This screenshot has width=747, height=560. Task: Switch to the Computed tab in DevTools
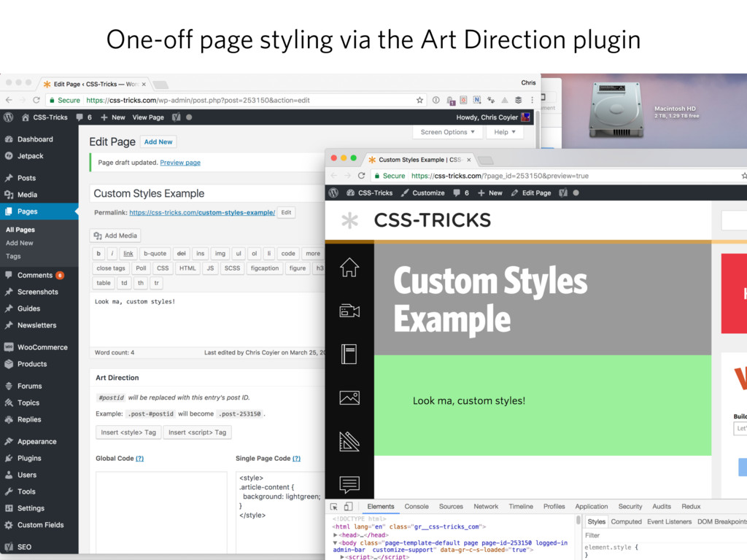coord(626,522)
